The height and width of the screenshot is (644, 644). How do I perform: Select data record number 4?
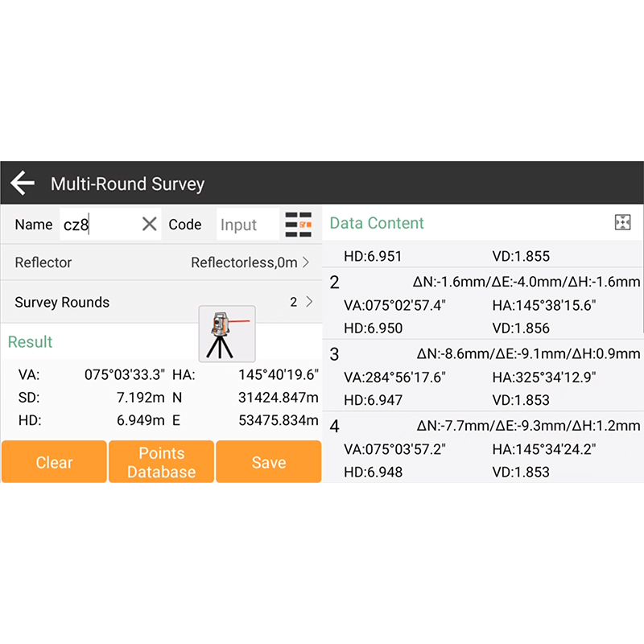(483, 449)
